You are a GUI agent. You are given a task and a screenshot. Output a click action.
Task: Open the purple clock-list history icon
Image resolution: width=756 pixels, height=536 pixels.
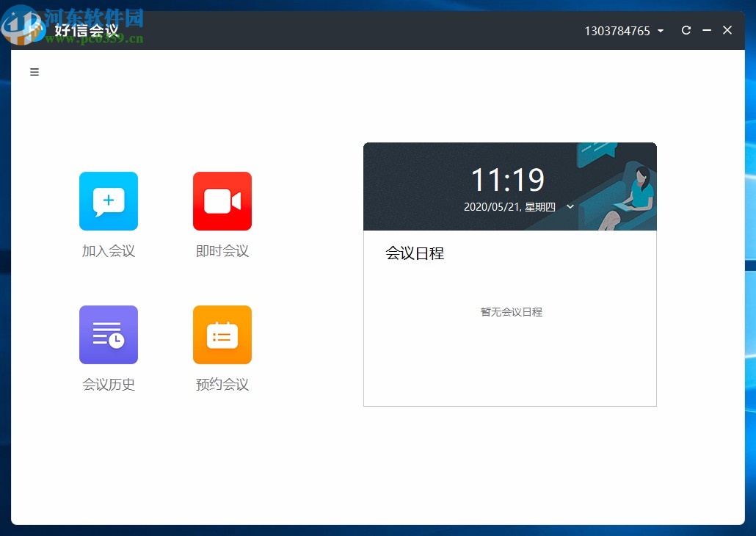click(108, 334)
